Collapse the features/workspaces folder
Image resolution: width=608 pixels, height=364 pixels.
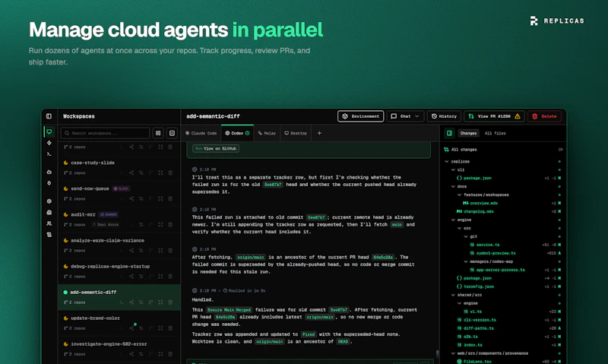[x=460, y=195]
